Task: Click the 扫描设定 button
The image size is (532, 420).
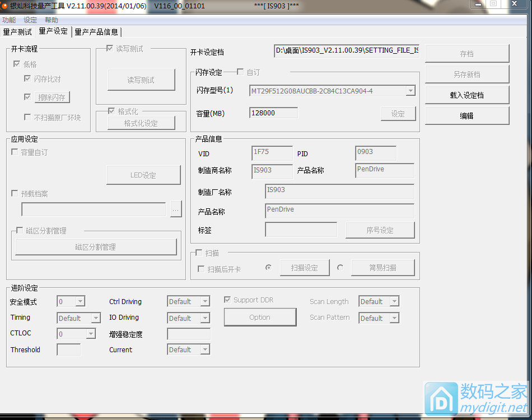Action: click(x=305, y=268)
